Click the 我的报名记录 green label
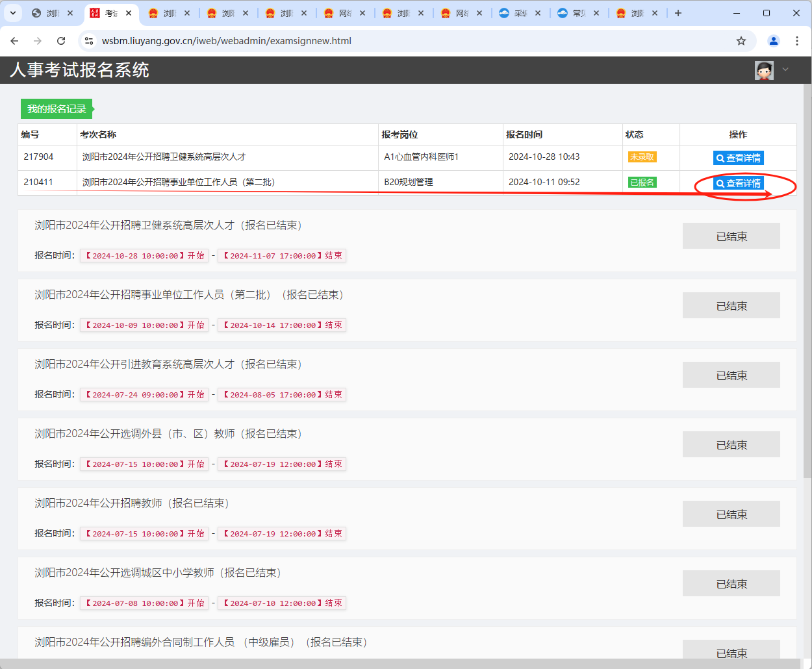The width and height of the screenshot is (812, 669). (x=57, y=109)
